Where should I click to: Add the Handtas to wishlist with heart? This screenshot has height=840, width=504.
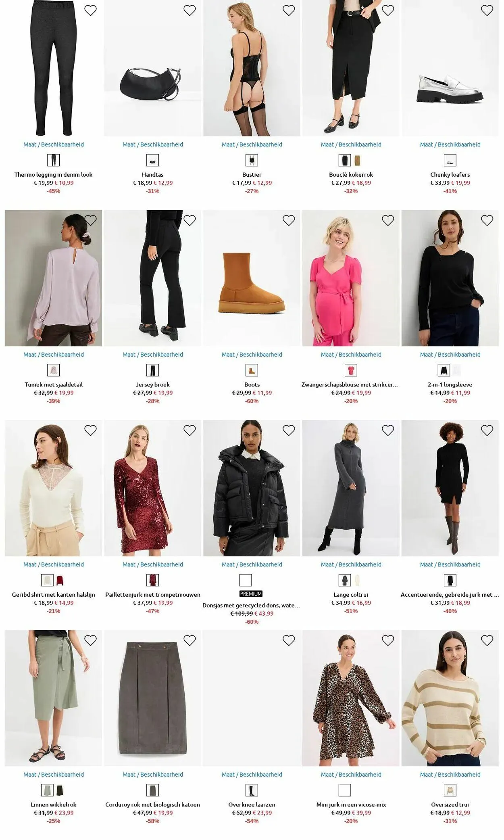click(x=190, y=10)
